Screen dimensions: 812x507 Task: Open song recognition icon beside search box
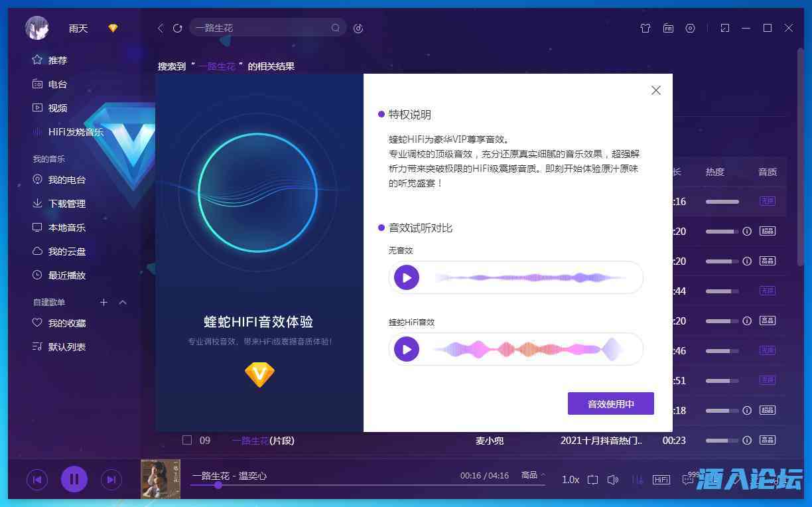(x=358, y=28)
